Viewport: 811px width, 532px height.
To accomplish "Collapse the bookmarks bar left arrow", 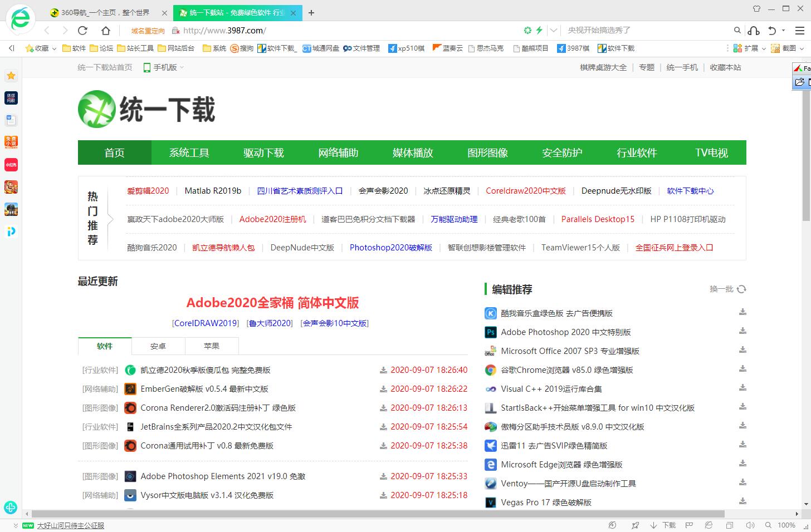I will (x=11, y=48).
